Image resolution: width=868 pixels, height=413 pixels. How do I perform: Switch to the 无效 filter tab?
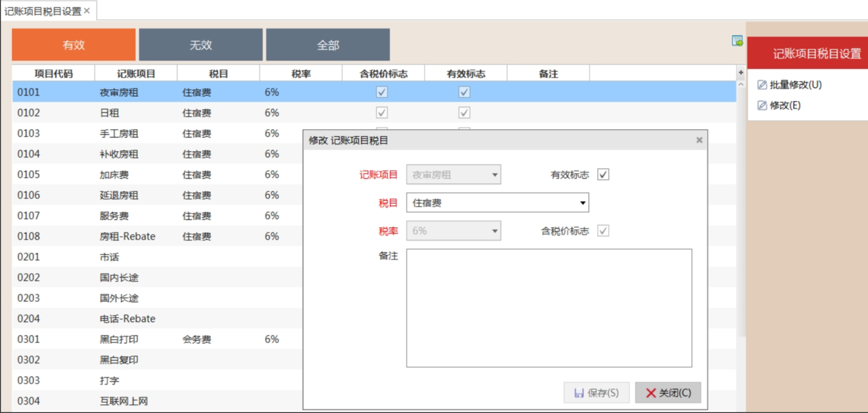pyautogui.click(x=201, y=45)
